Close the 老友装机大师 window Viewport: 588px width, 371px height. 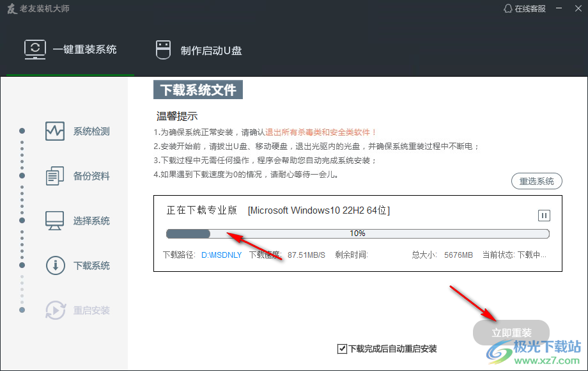pyautogui.click(x=578, y=8)
